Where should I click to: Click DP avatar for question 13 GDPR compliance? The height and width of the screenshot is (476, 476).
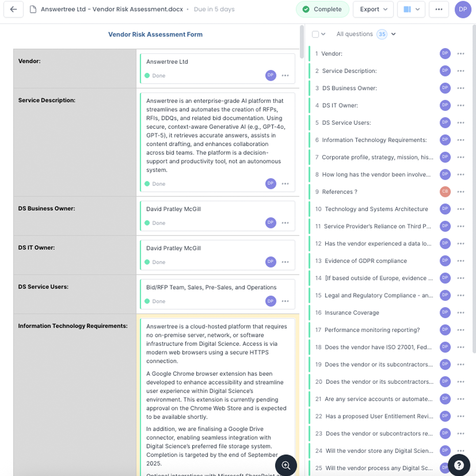coord(445,261)
